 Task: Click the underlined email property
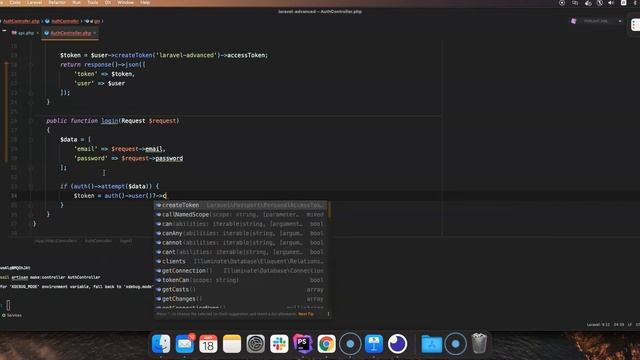tap(153, 149)
